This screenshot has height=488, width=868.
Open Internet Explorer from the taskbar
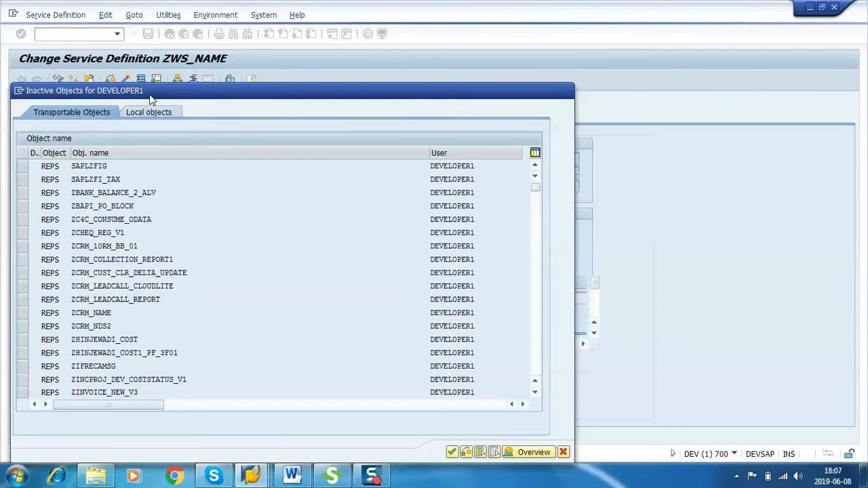click(56, 476)
